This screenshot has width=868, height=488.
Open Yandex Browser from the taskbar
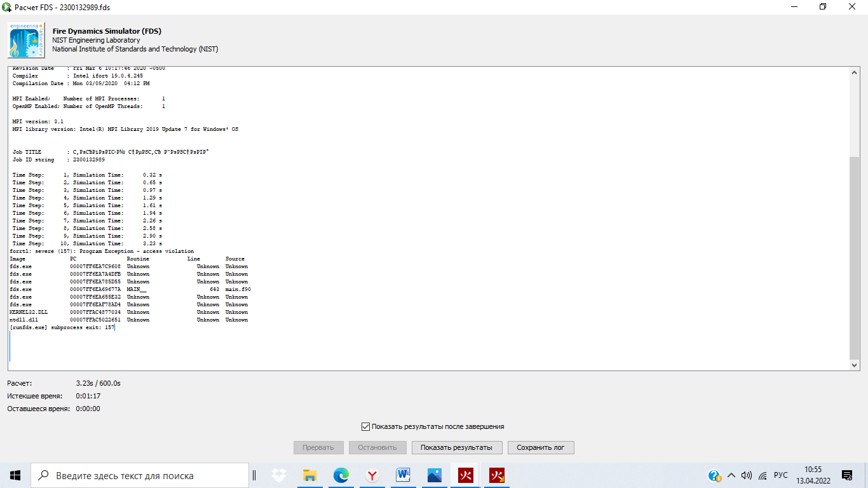coord(372,475)
